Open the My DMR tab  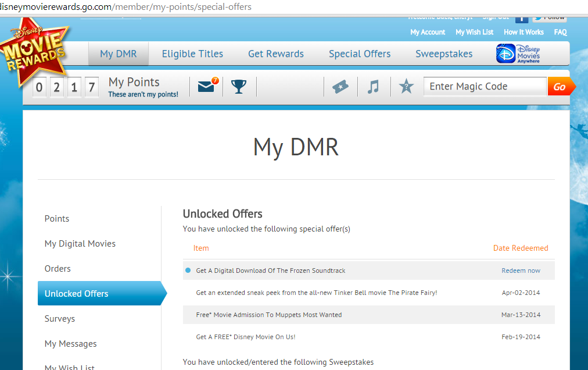coord(119,54)
